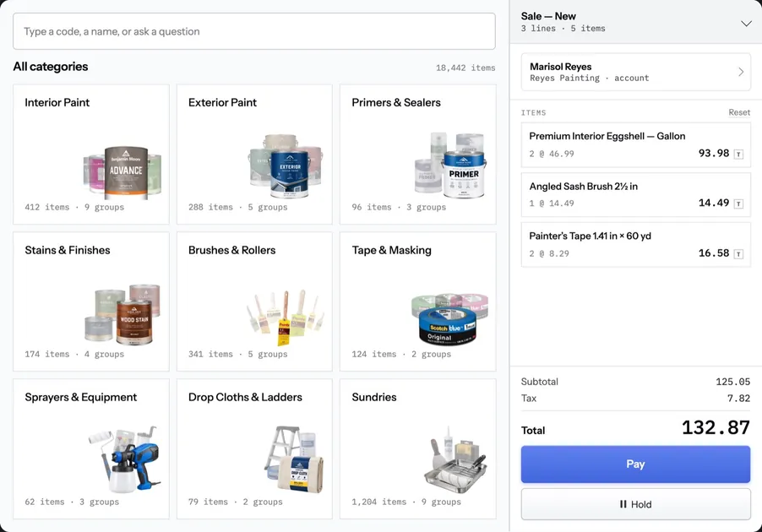Open the Sprayers & Equipment category
The image size is (762, 532).
pyautogui.click(x=91, y=449)
